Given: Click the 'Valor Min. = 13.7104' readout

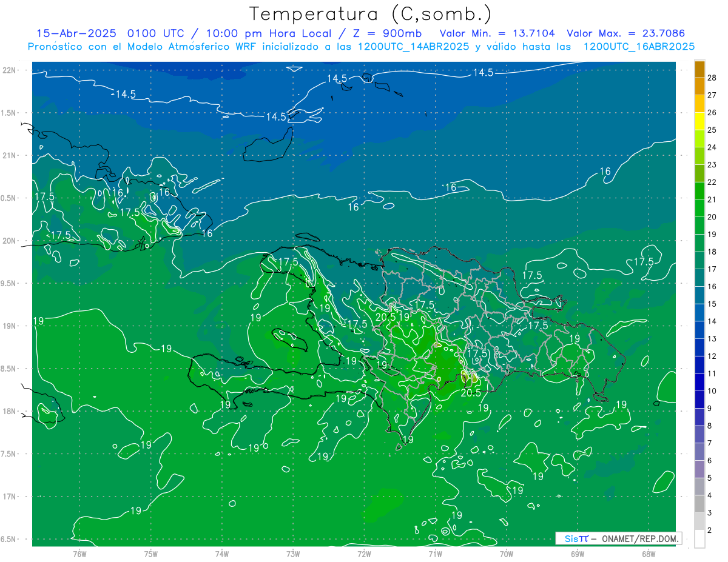Looking at the screenshot, I should tap(497, 33).
